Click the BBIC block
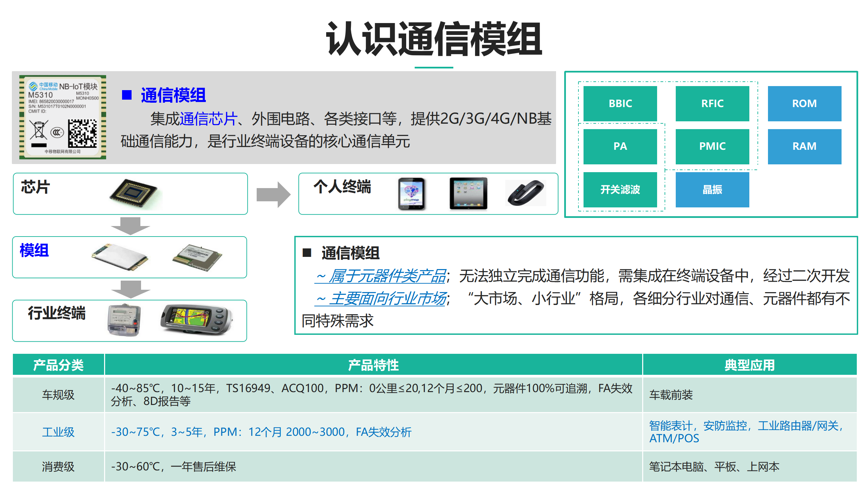868x488 pixels. [620, 103]
